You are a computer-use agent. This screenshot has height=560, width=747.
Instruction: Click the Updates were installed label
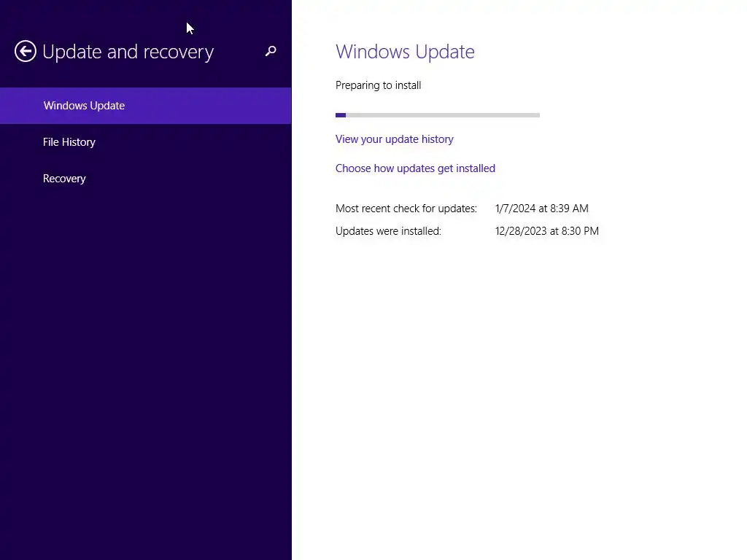point(388,231)
